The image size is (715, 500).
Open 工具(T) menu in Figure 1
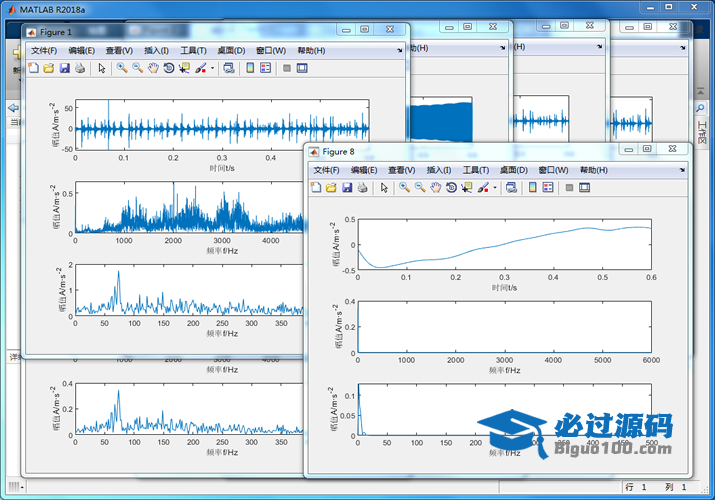[x=193, y=51]
